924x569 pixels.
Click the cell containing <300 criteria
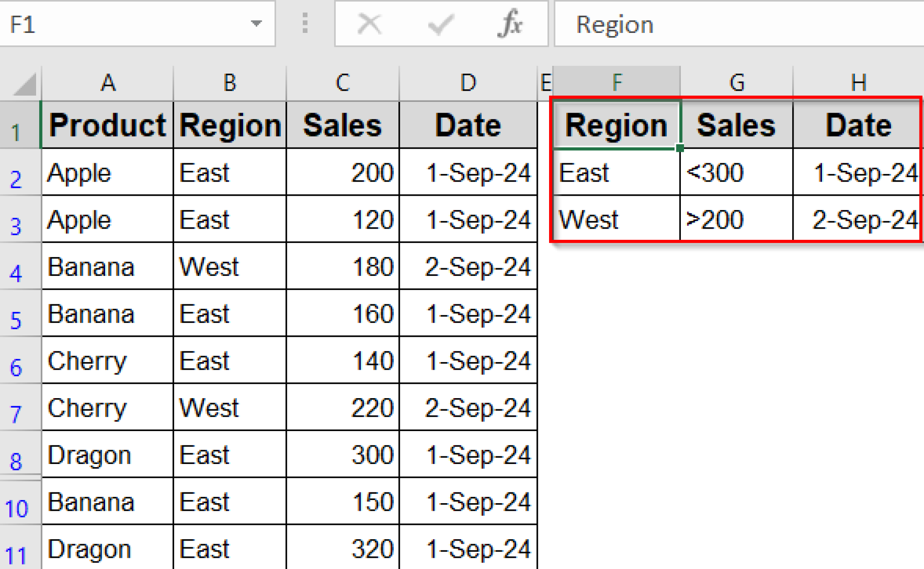coord(735,173)
